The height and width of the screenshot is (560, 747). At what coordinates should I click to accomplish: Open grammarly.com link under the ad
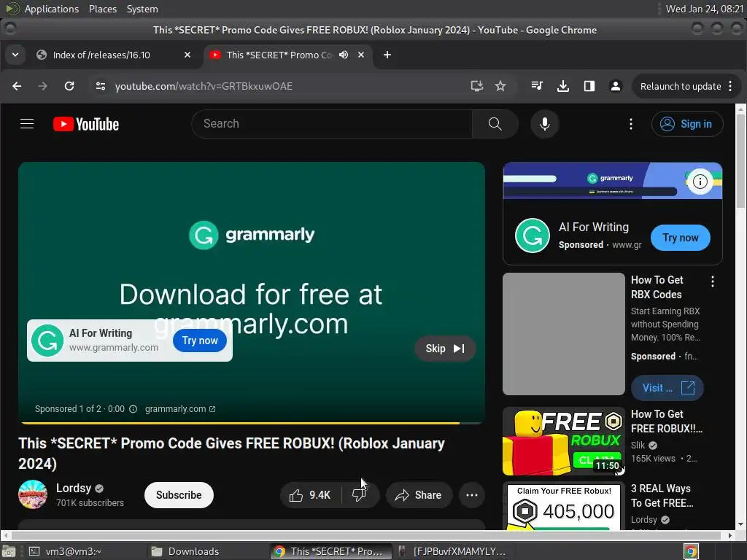[180, 409]
